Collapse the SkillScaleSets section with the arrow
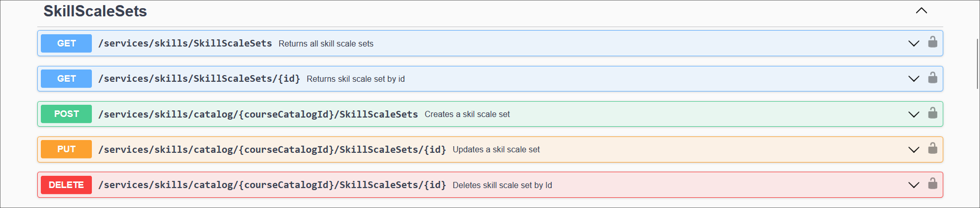This screenshot has width=980, height=208. coord(921,11)
